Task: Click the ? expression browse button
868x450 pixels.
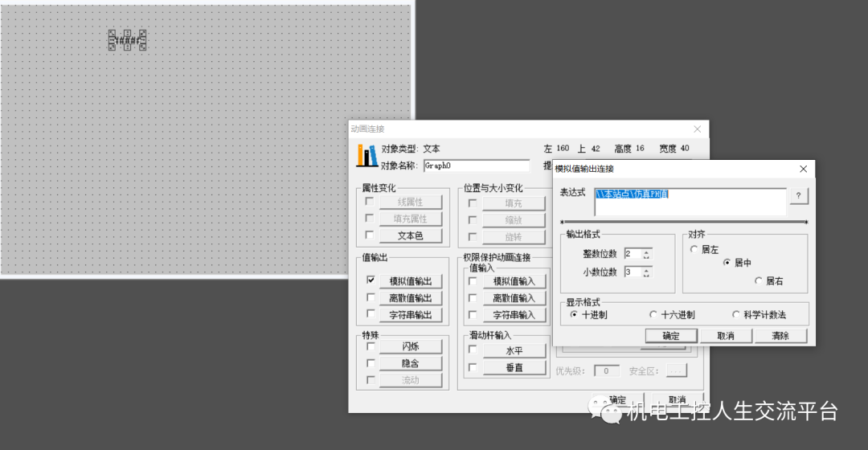Action: click(x=798, y=197)
